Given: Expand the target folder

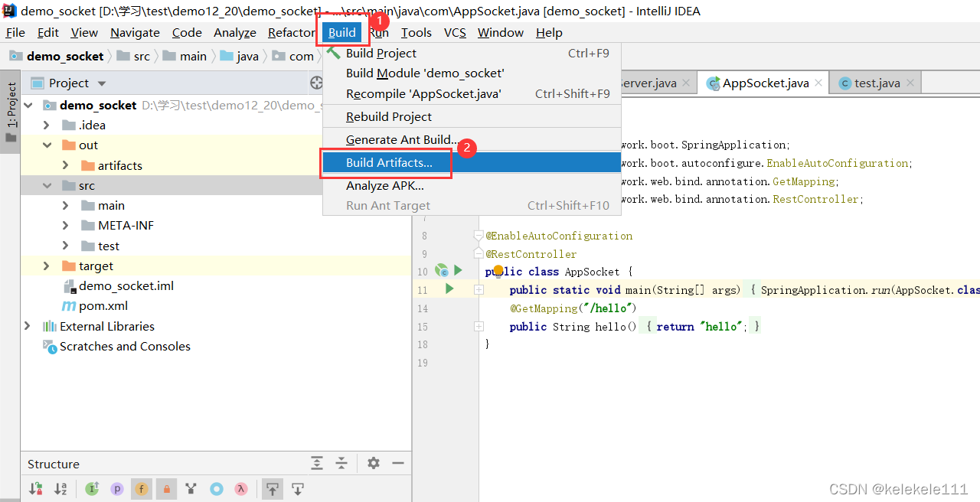Looking at the screenshot, I should (47, 266).
